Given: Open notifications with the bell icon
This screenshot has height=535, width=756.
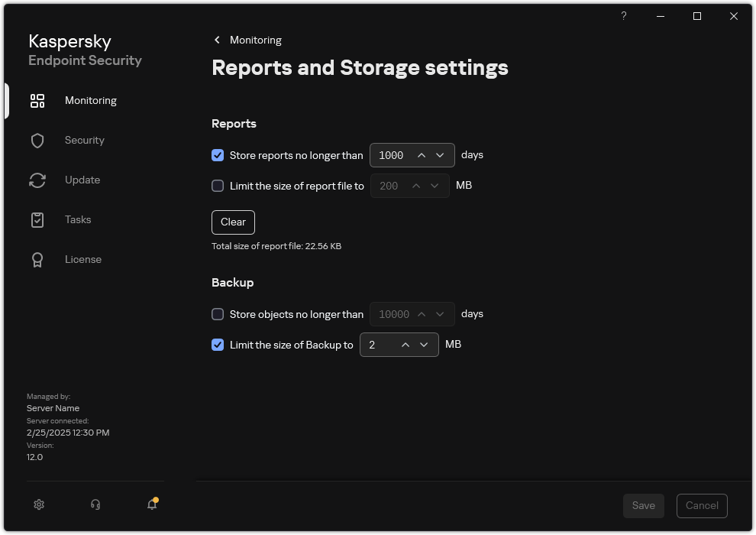Looking at the screenshot, I should point(152,504).
